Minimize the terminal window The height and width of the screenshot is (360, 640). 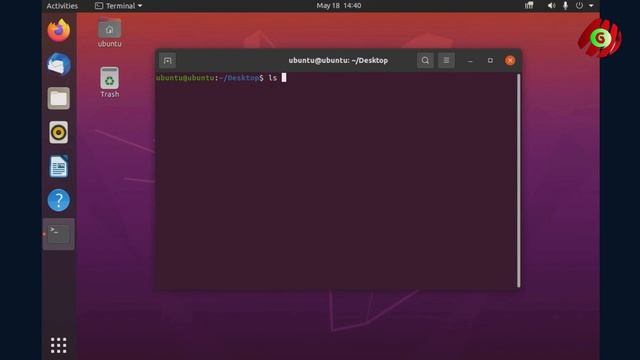470,61
